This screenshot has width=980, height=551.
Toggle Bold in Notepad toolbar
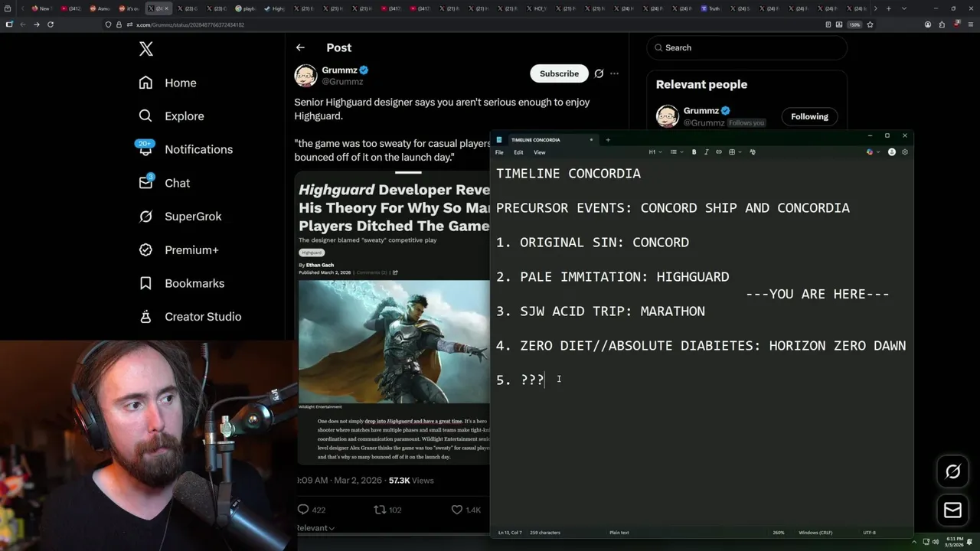(694, 152)
